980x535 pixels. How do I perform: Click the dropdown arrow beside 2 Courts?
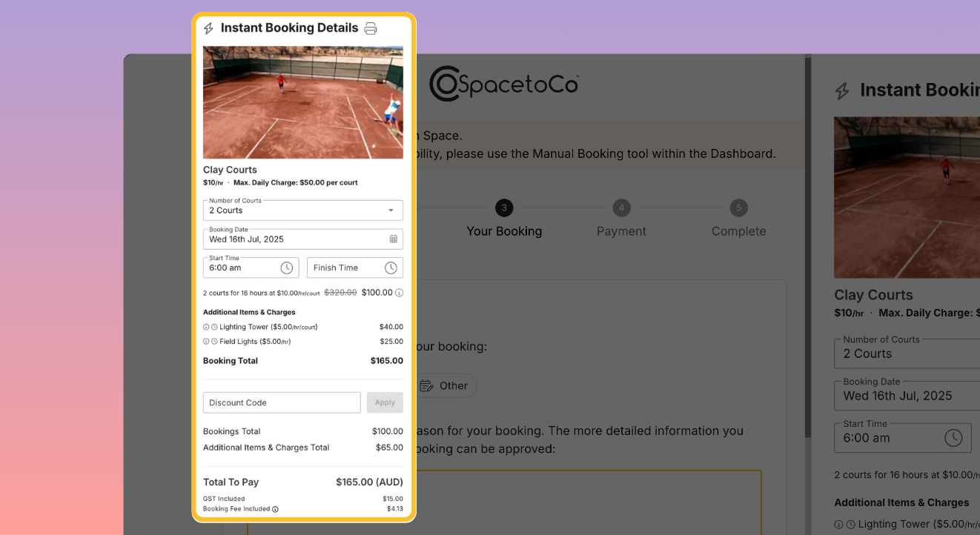click(x=391, y=210)
